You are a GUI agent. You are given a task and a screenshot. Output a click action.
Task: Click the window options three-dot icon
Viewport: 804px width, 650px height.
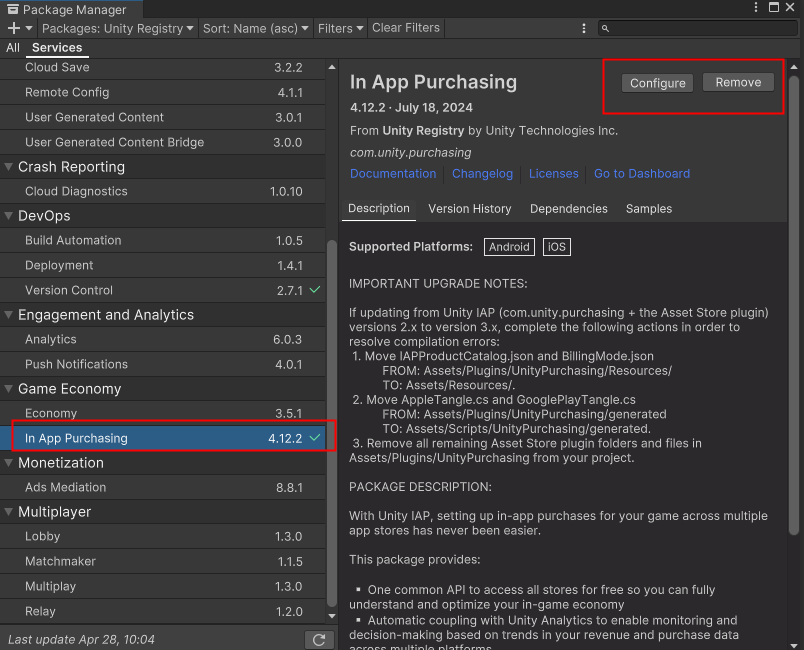coord(756,7)
